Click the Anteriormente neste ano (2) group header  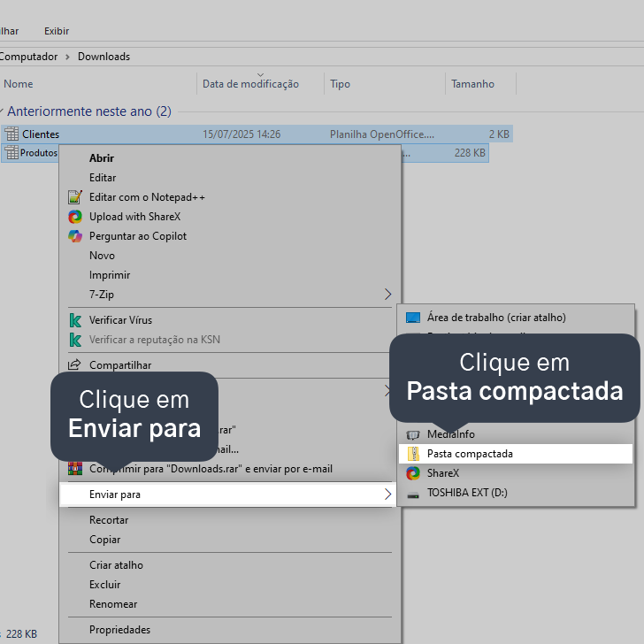89,111
